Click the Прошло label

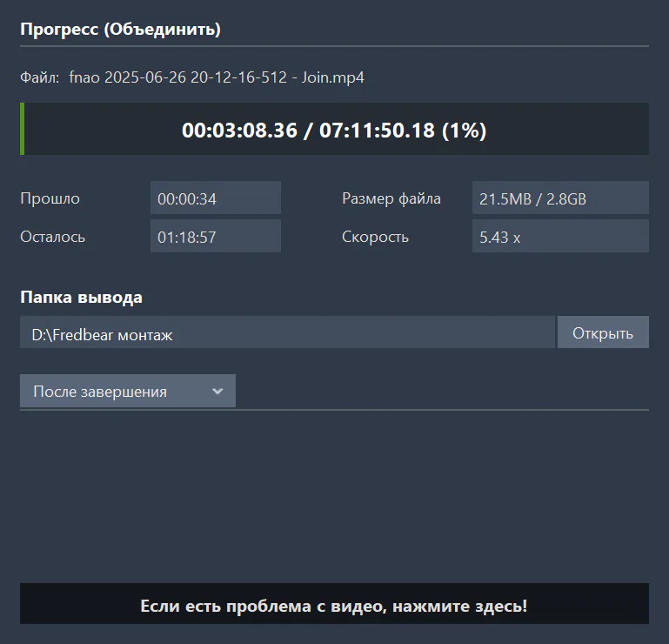click(x=50, y=199)
